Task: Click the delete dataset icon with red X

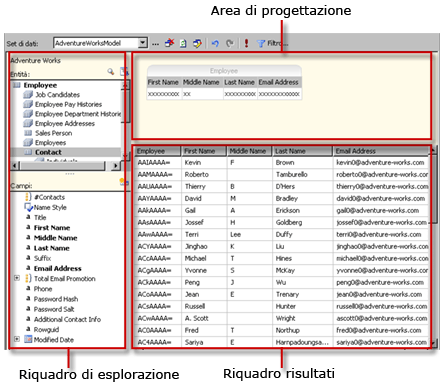Action: coord(170,43)
